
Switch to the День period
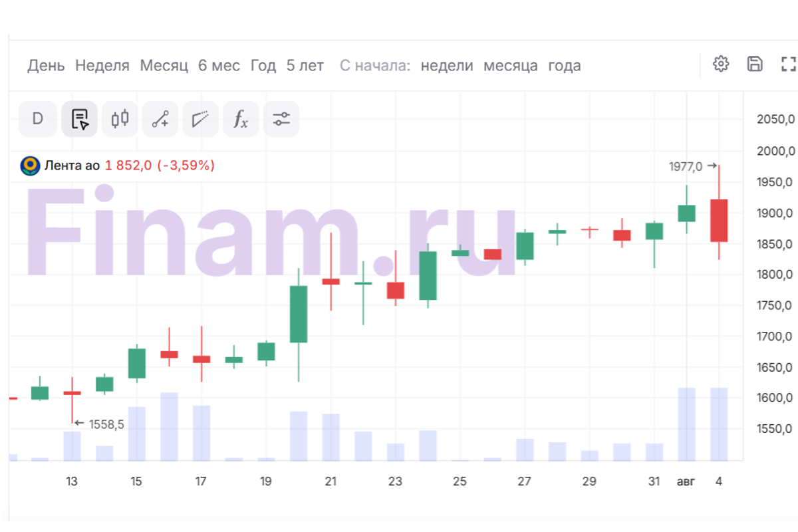click(46, 66)
